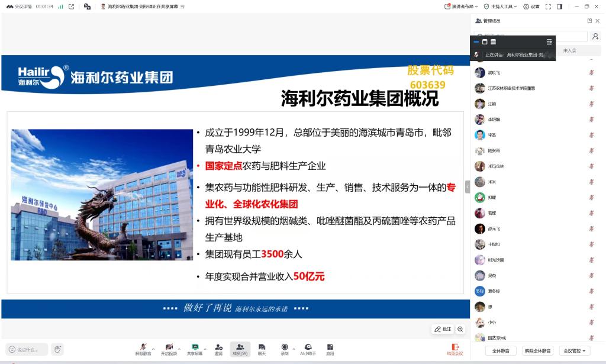Screen dimensions: 606x364
Task: Click the 说点什么 chat input box
Action: click(x=27, y=349)
